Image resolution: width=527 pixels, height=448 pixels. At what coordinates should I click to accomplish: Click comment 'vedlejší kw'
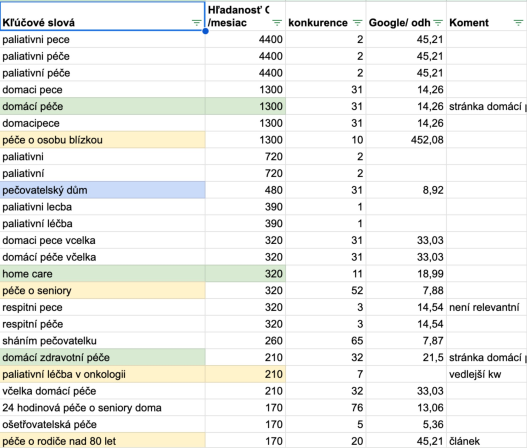click(x=475, y=374)
